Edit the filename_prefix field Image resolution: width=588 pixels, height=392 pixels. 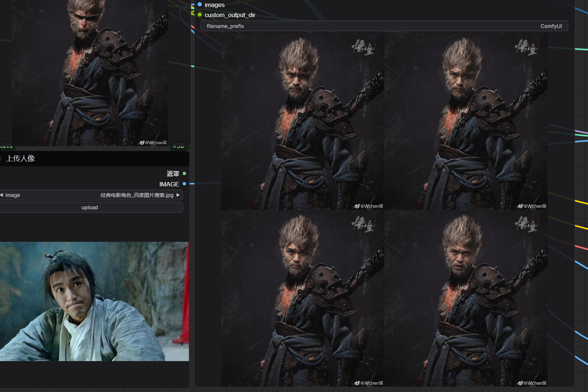tap(384, 26)
